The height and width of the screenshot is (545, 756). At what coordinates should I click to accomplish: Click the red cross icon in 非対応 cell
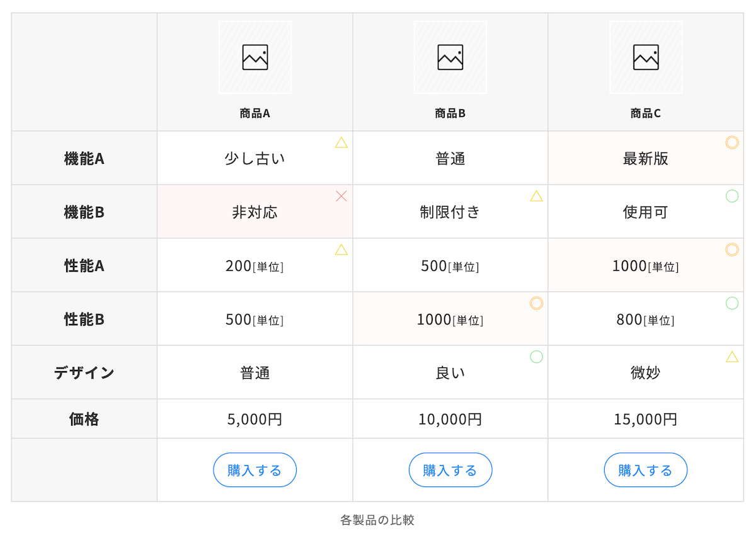pos(341,196)
